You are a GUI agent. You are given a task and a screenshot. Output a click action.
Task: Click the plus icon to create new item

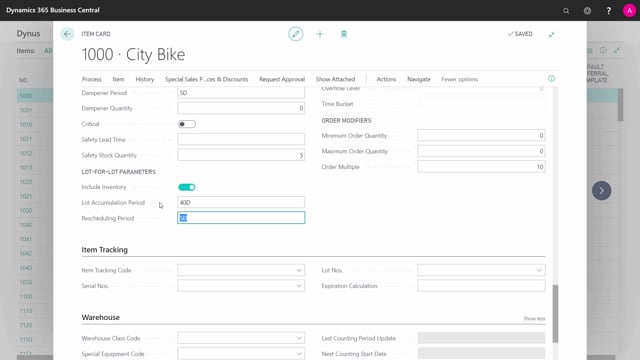point(320,34)
